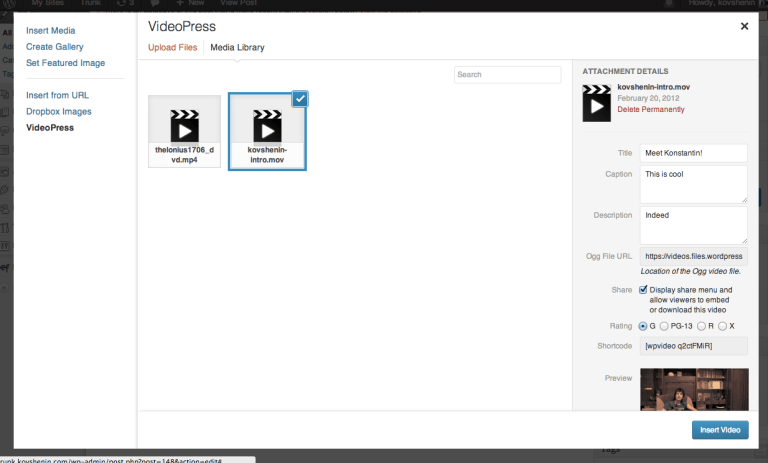Open Create Gallery section
The image size is (768, 463).
pos(54,47)
